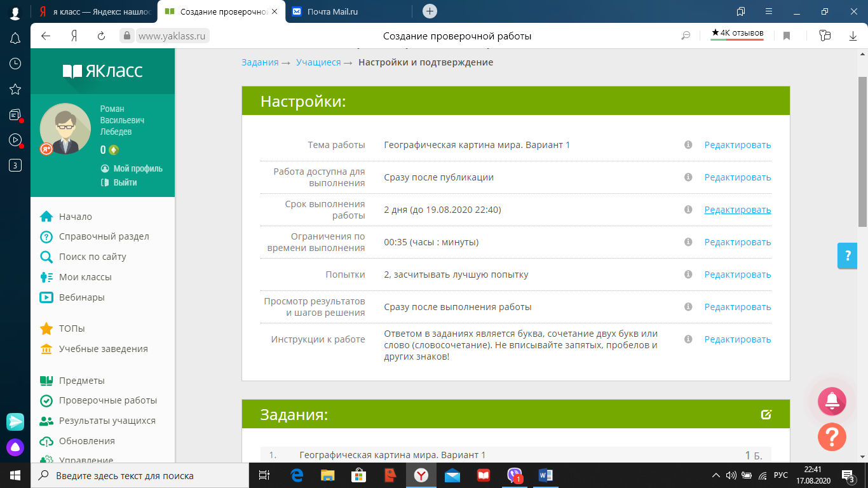
Task: Open the browser bookmark icon in address bar
Action: point(787,36)
